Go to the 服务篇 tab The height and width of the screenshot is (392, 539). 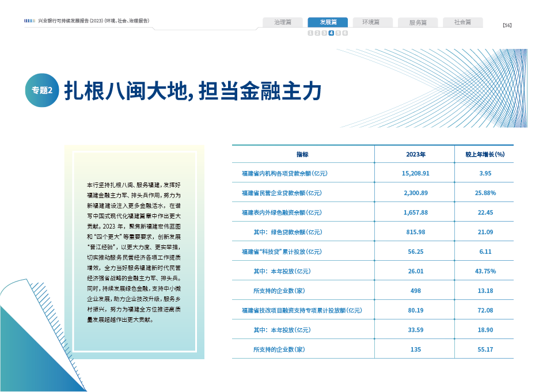[x=417, y=22]
